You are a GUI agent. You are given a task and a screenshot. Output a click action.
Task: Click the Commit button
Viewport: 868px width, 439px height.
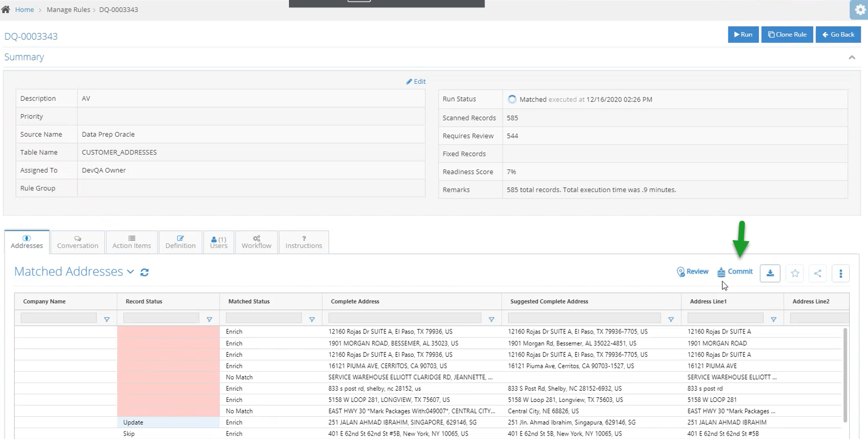(x=735, y=272)
